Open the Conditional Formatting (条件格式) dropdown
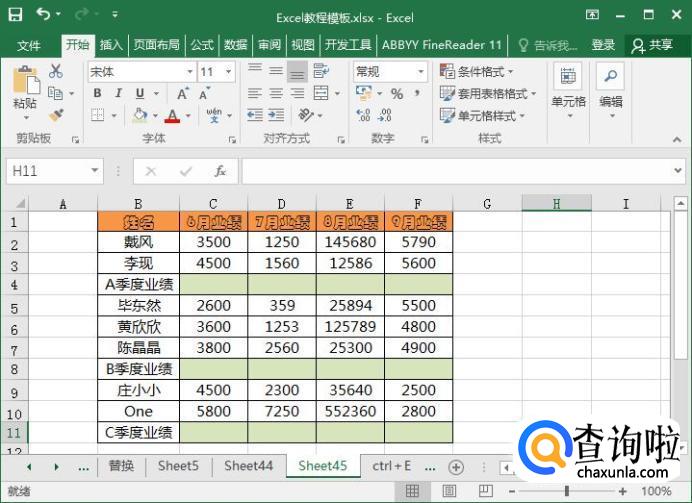Viewport: 692px width, 503px height. [477, 72]
